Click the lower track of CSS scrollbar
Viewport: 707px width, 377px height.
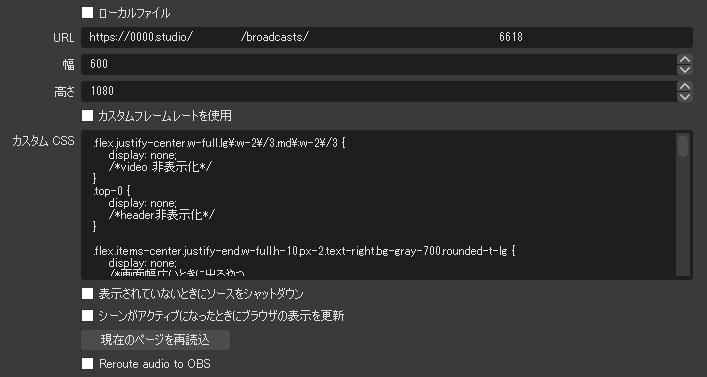tap(683, 216)
